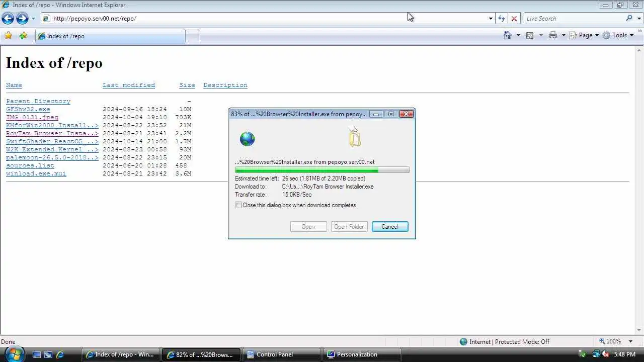This screenshot has width=644, height=362.
Task: Click the folder icon in the download dialog
Action: click(x=355, y=137)
